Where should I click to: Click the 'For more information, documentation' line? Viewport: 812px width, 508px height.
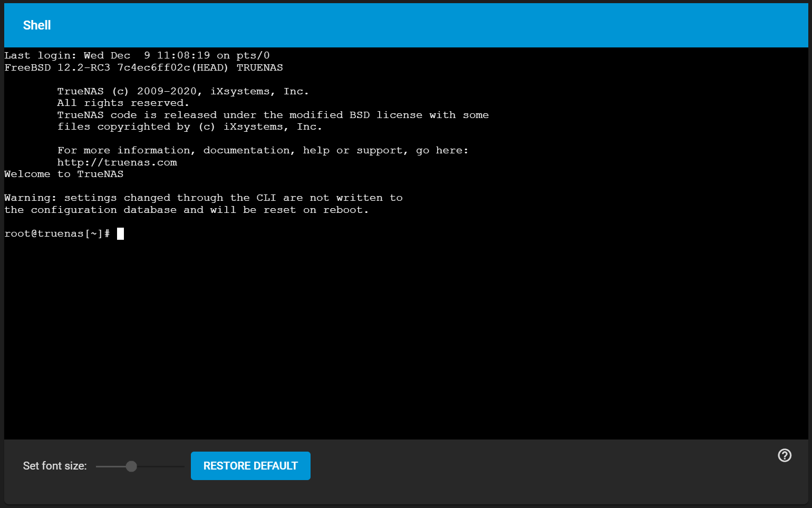tap(263, 150)
